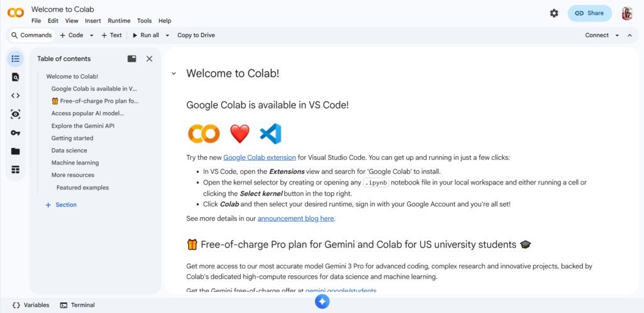Open the Data explorer table icon
The height and width of the screenshot is (313, 644).
pyautogui.click(x=15, y=169)
